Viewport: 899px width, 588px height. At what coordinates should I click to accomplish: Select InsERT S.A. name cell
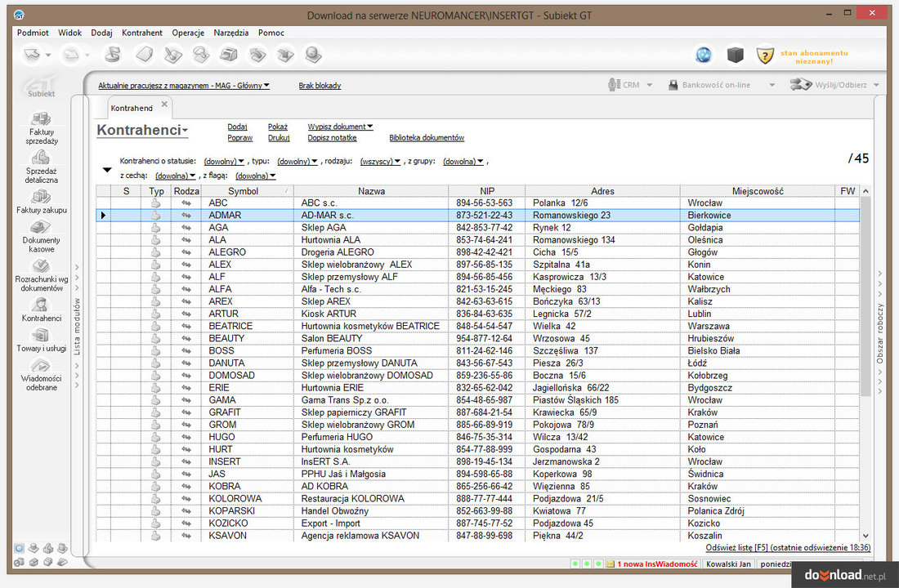(371, 461)
